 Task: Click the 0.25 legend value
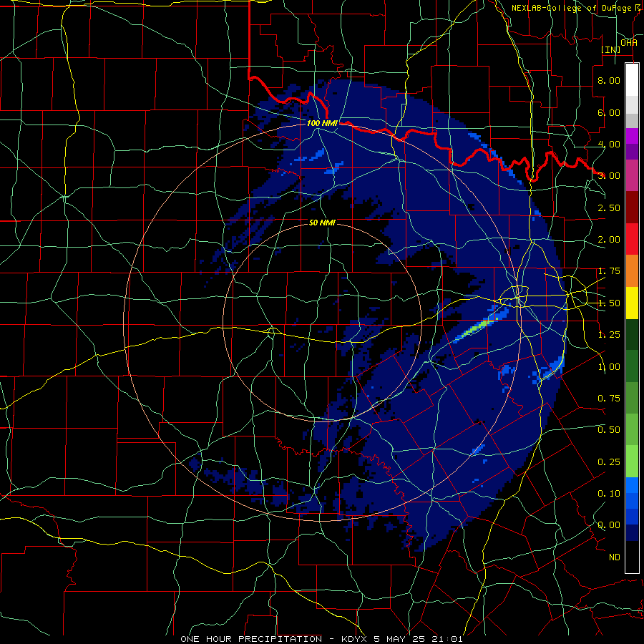point(609,462)
